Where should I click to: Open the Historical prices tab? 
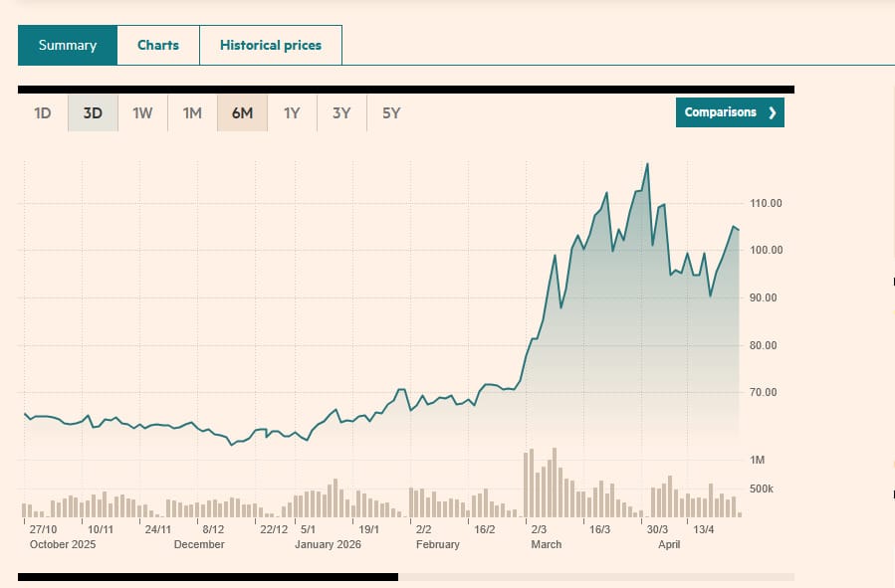[270, 46]
